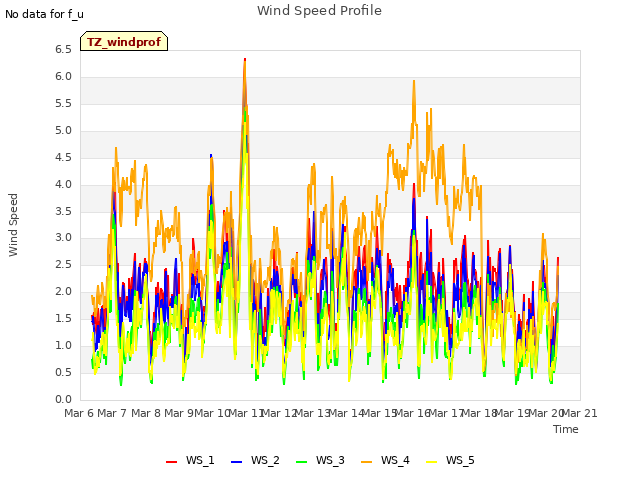The image size is (640, 480).
Task: Click the 5.0 y-axis tick label
Action: point(63,131)
